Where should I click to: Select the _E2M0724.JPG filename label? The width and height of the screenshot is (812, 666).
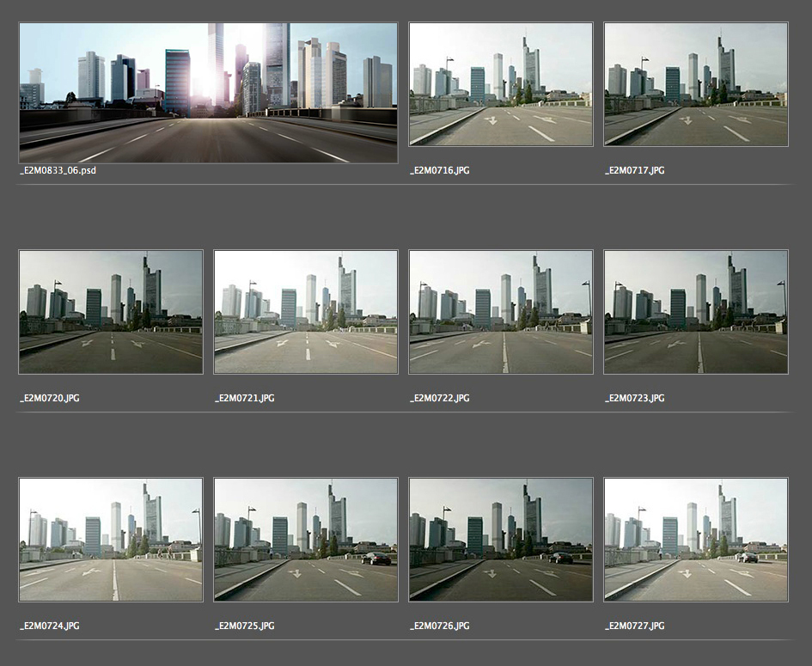tap(50, 626)
